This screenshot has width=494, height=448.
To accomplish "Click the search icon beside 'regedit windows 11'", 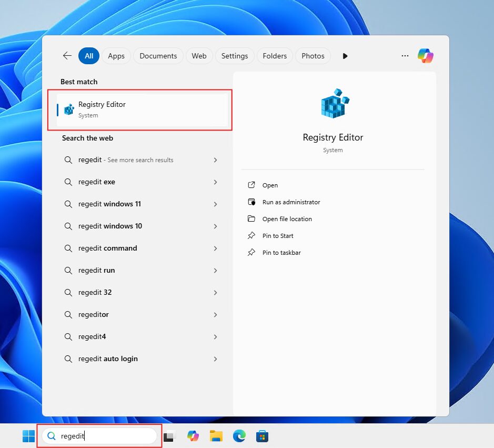I will 68,204.
